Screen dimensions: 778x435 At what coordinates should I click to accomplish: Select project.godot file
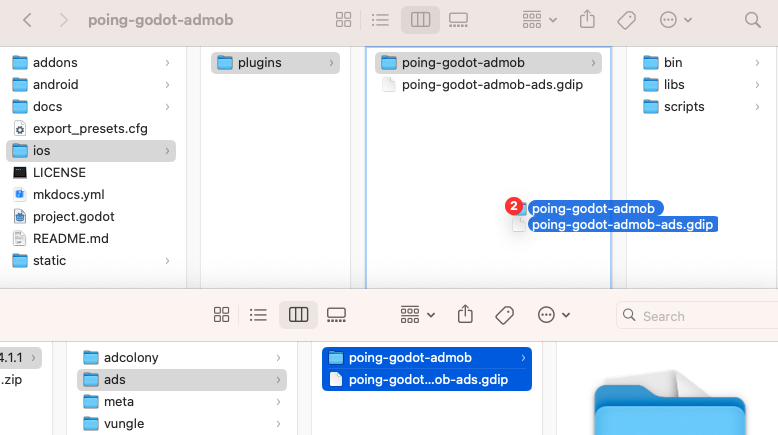tap(91, 217)
